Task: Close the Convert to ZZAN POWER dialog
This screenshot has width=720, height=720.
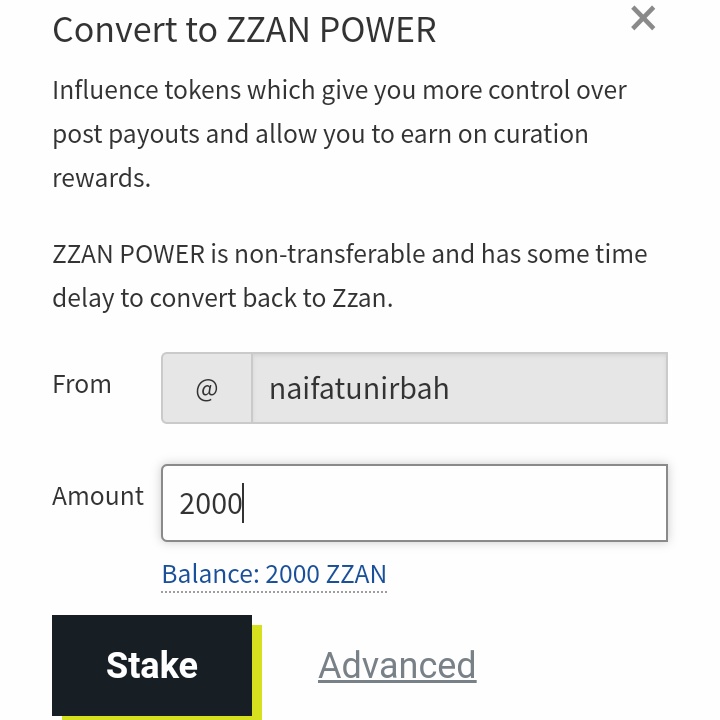Action: point(643,18)
